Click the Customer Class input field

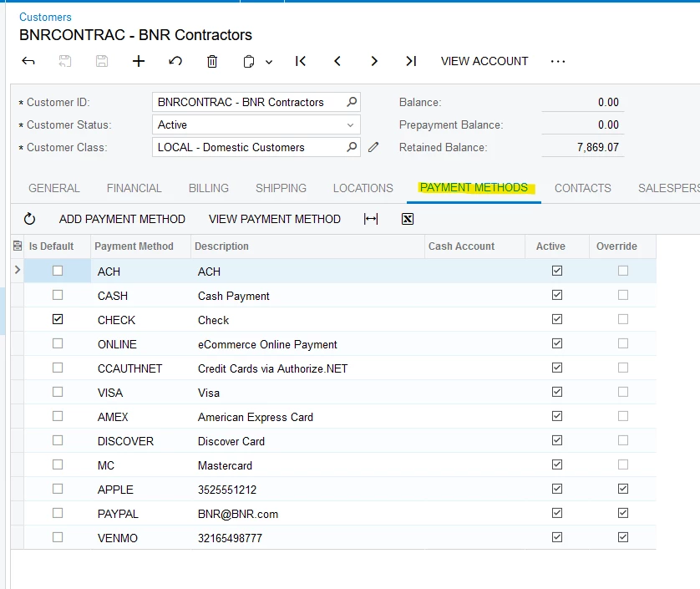256,147
